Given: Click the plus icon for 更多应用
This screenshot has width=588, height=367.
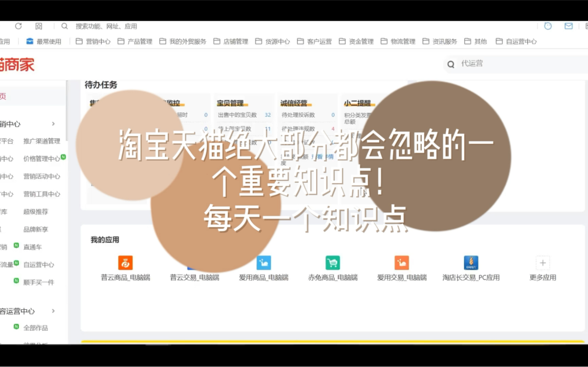Looking at the screenshot, I should [x=543, y=263].
